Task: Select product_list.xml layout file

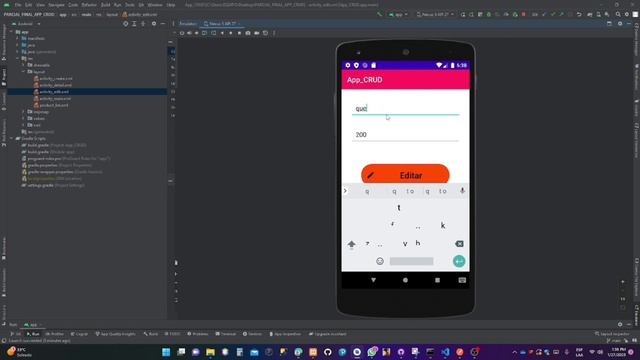Action: [x=51, y=105]
